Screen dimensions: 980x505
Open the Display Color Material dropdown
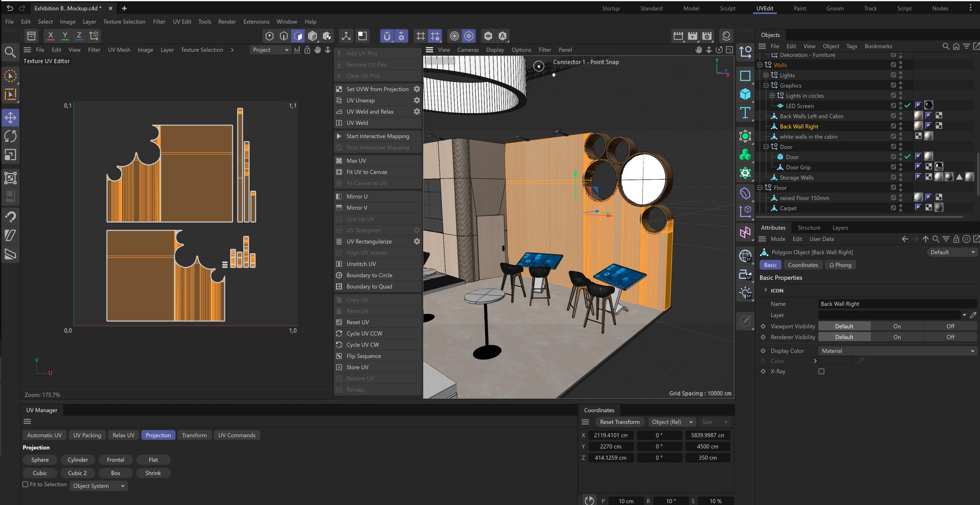[897, 351]
